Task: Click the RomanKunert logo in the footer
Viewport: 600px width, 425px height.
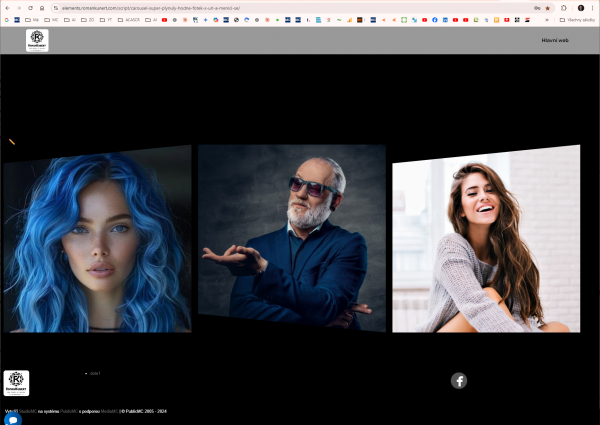Action: click(x=16, y=383)
